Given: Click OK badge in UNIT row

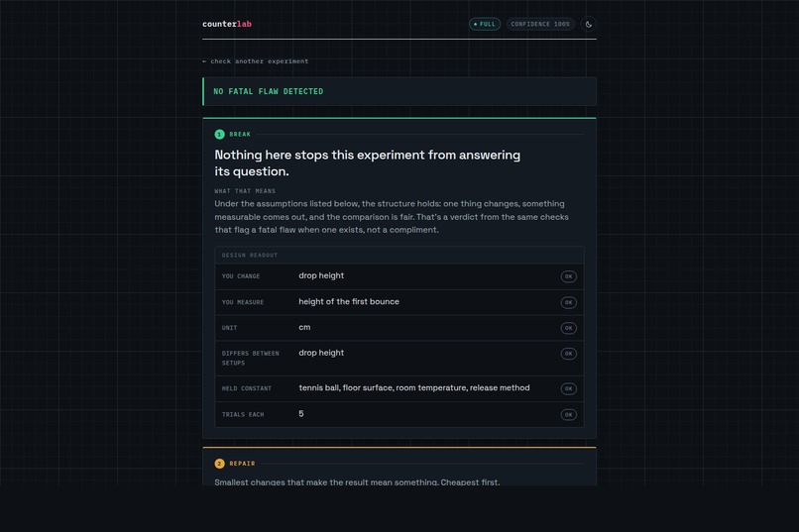Looking at the screenshot, I should pyautogui.click(x=569, y=328).
